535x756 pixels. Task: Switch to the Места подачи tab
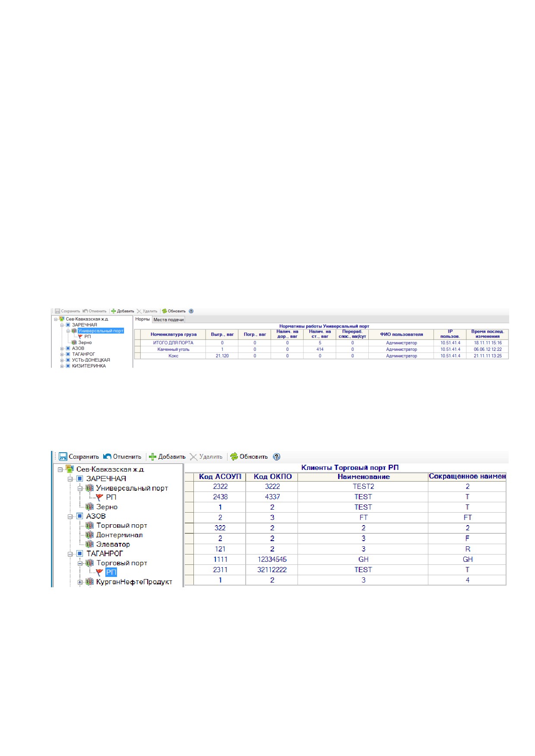coord(168,320)
